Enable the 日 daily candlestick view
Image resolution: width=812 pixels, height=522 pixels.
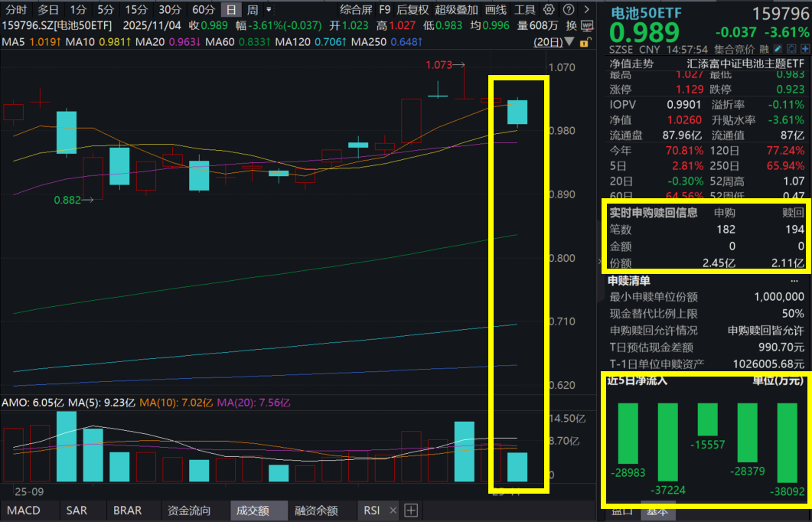[232, 10]
